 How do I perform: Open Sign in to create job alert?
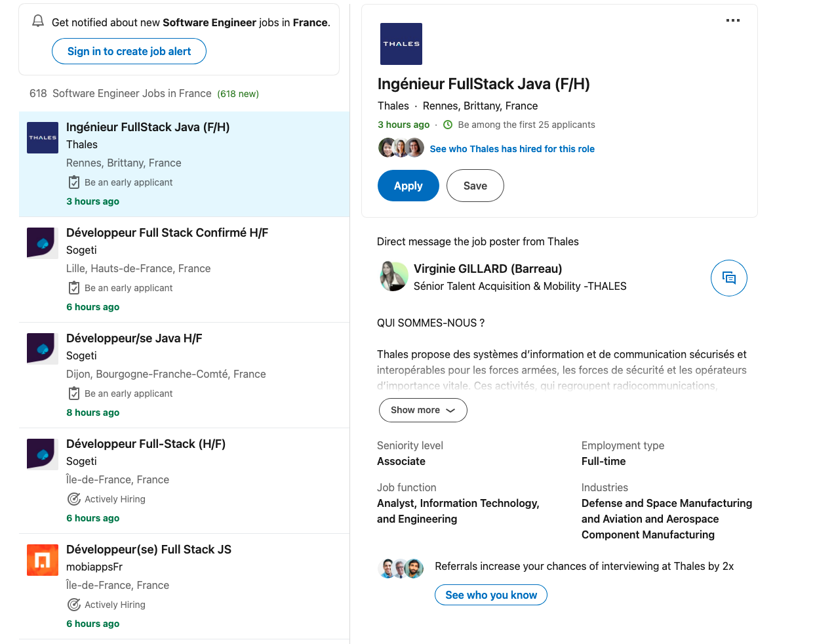[129, 51]
